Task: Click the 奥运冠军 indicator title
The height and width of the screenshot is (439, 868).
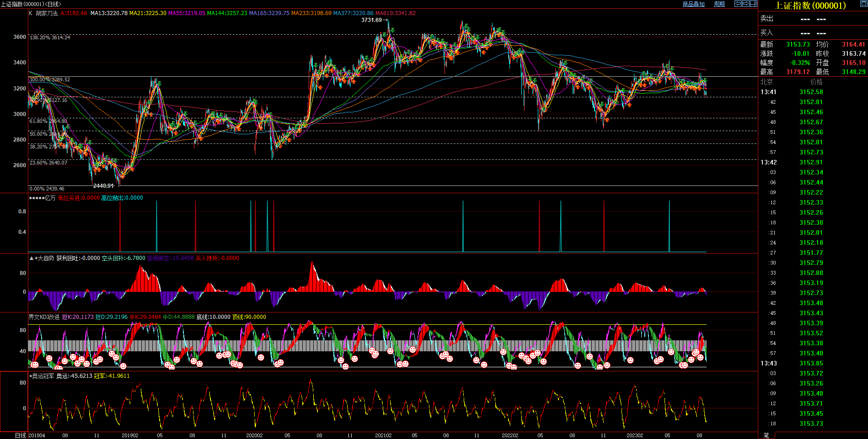Action: [x=43, y=376]
